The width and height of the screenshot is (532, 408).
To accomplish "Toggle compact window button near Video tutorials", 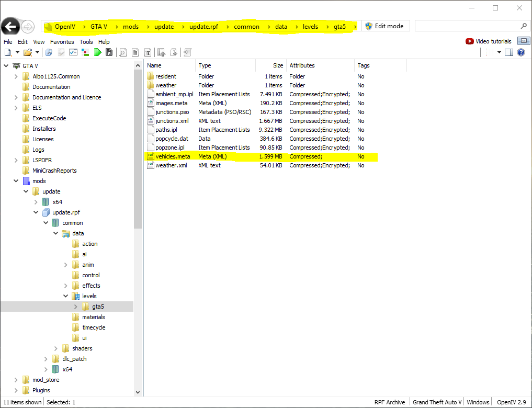I will point(524,41).
